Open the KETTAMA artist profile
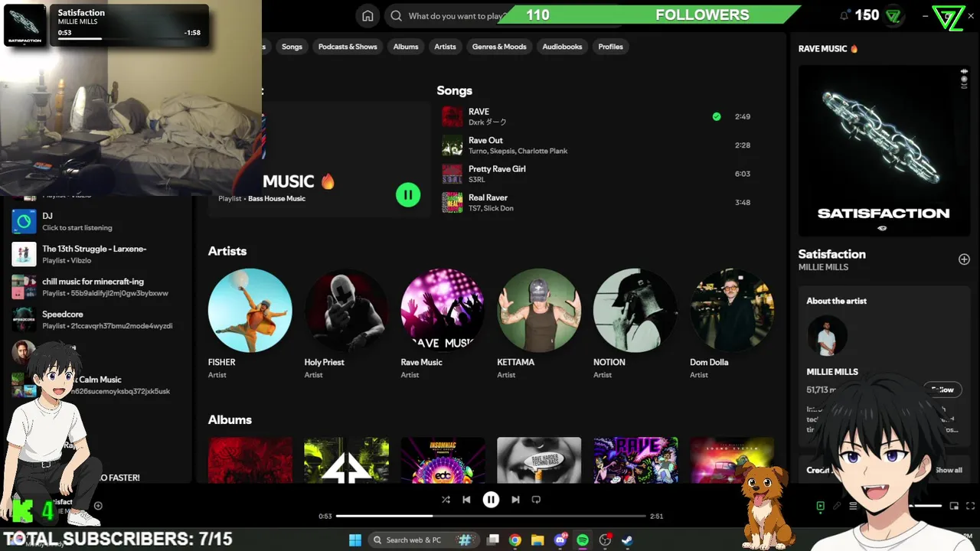 (x=539, y=310)
